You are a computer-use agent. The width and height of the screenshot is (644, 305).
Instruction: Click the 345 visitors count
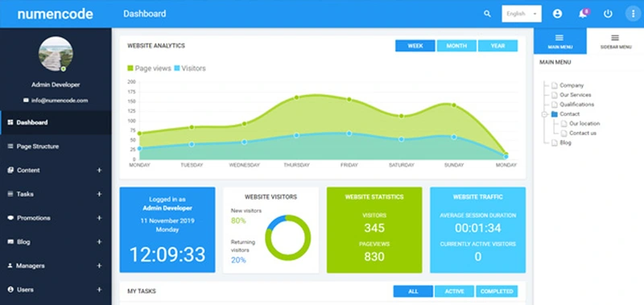(x=374, y=229)
